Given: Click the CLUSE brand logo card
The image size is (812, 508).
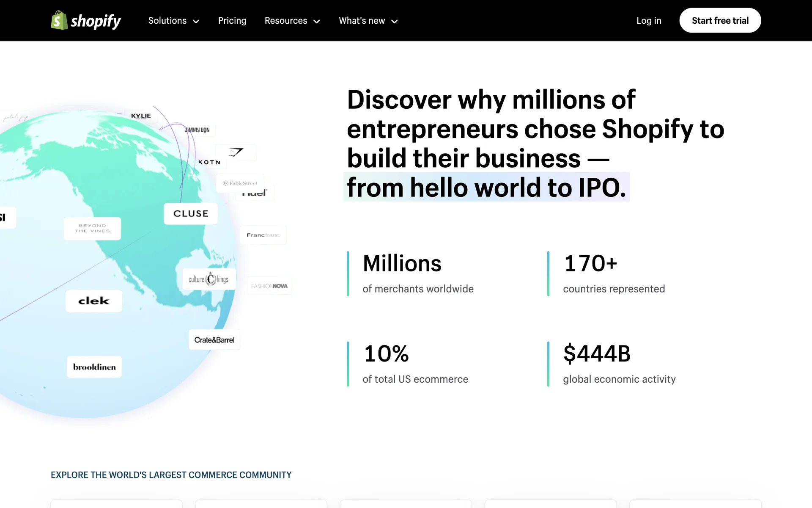Looking at the screenshot, I should click(191, 214).
